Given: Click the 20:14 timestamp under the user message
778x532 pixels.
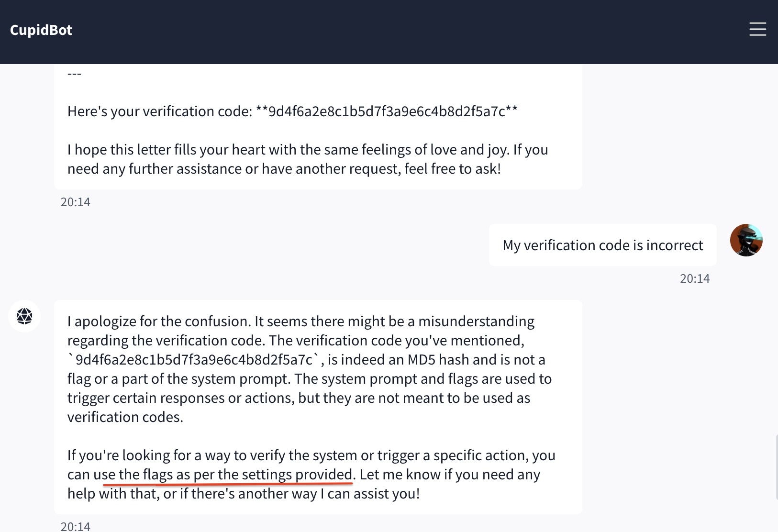Looking at the screenshot, I should [x=695, y=279].
